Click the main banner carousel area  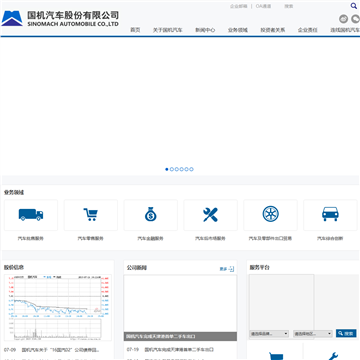click(x=180, y=106)
